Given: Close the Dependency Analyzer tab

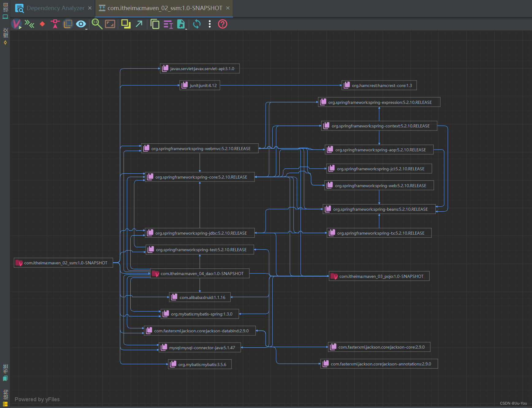Looking at the screenshot, I should pyautogui.click(x=90, y=8).
